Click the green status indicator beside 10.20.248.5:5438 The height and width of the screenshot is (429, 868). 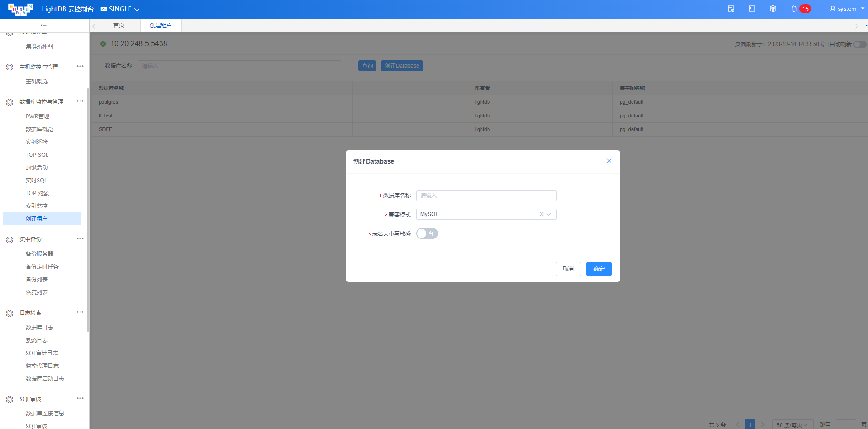(103, 44)
